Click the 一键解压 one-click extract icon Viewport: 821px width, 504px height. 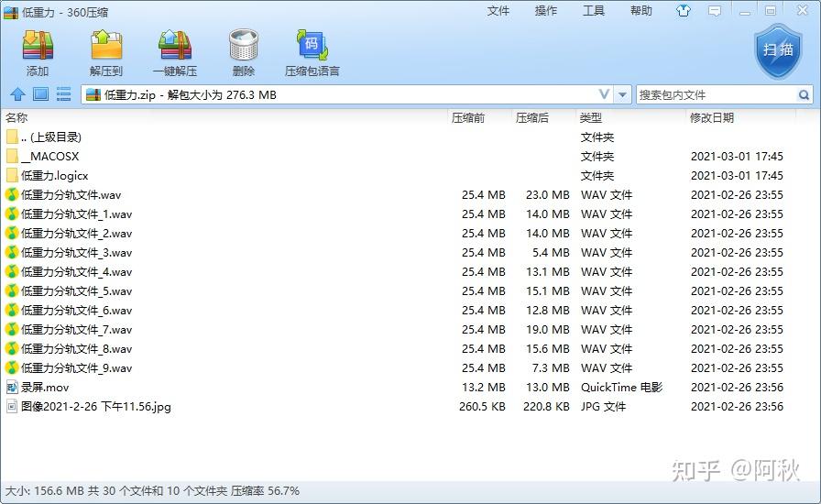click(x=175, y=52)
